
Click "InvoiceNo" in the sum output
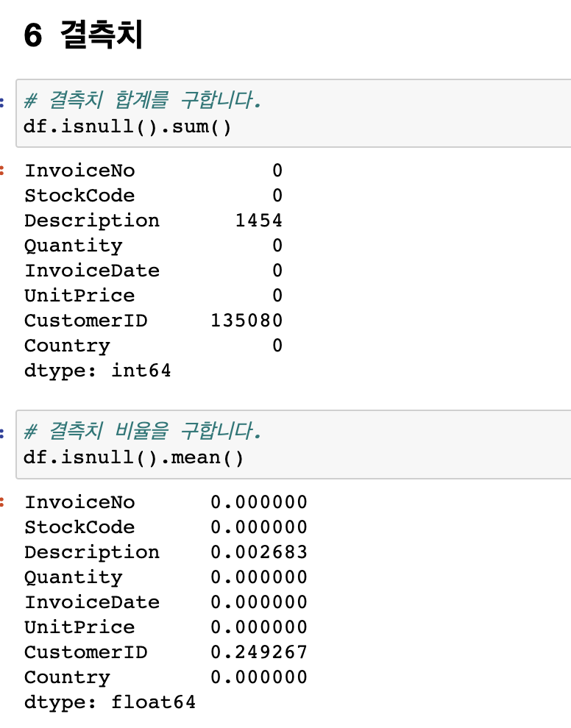pos(79,171)
